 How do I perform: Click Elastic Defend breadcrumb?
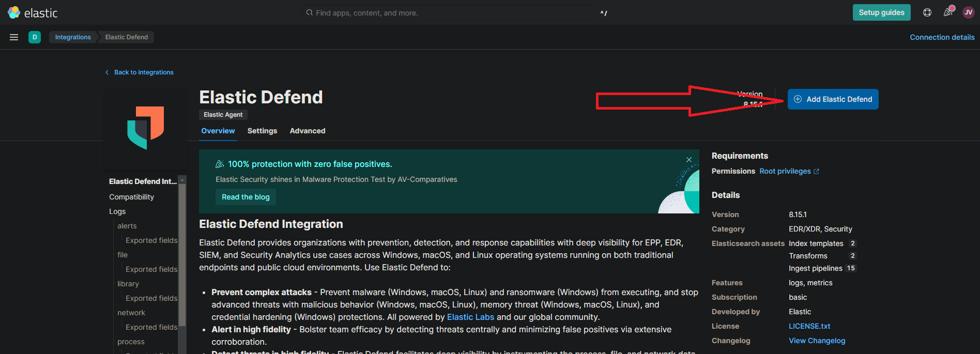[x=127, y=37]
